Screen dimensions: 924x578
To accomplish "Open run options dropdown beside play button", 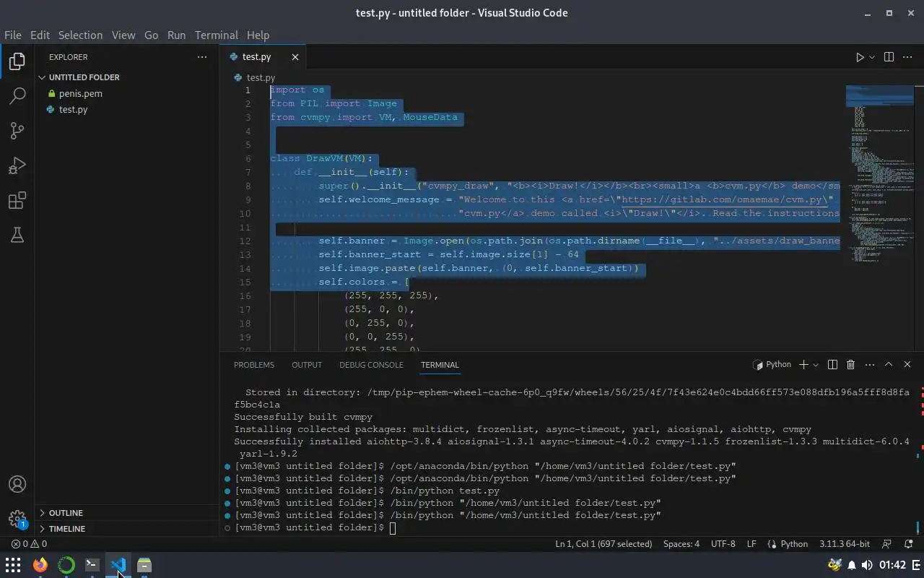I will click(x=872, y=57).
